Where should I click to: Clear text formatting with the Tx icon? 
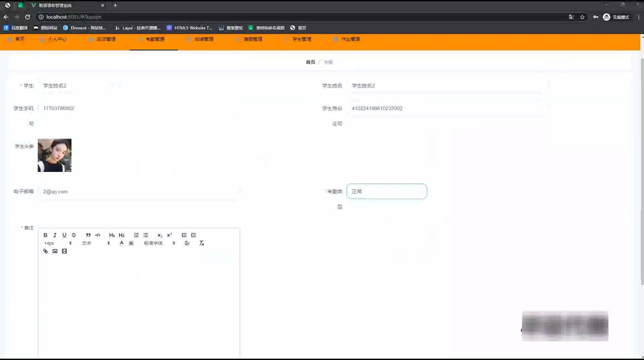click(x=202, y=243)
